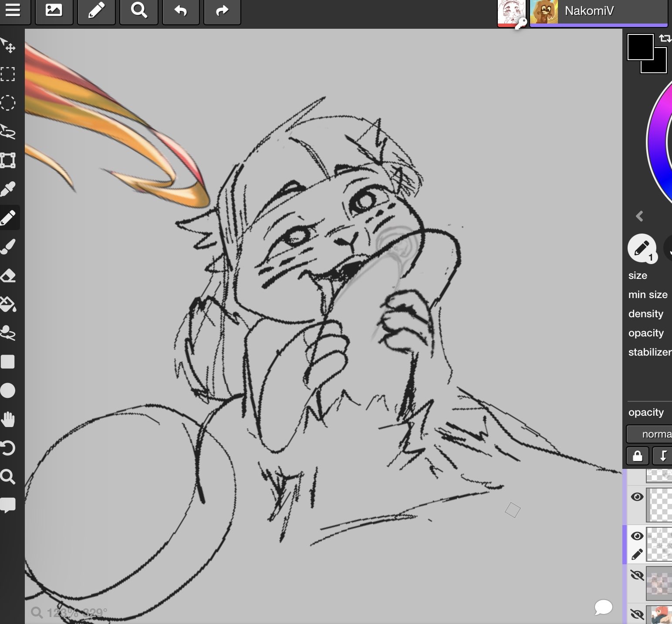This screenshot has height=624, width=672.
Task: Click the 'stabilizer' label
Action: tap(650, 352)
